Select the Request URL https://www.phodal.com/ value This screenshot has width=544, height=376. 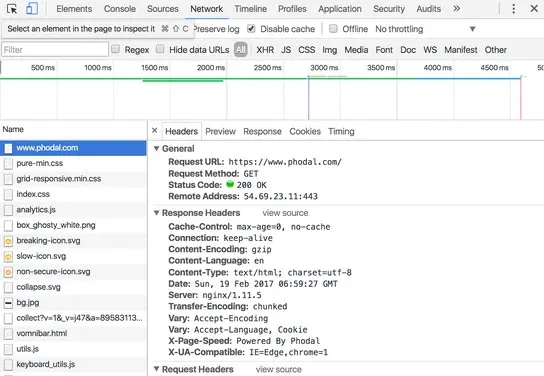[x=285, y=162]
